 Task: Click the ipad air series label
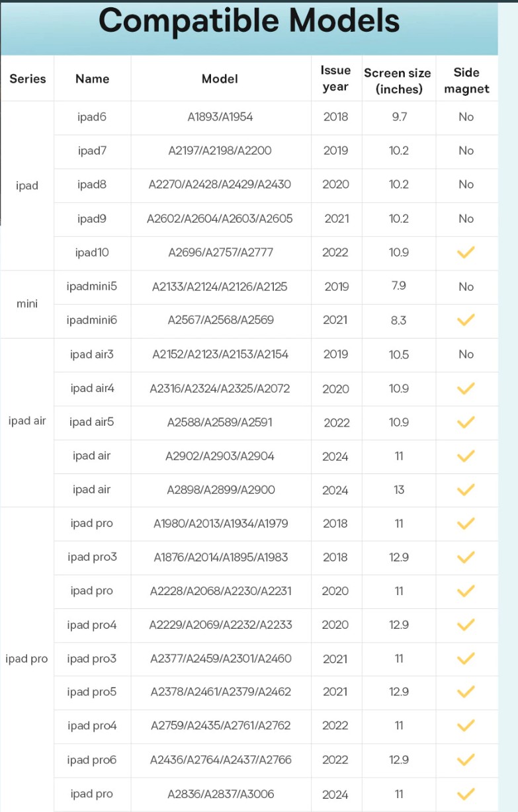tap(27, 421)
